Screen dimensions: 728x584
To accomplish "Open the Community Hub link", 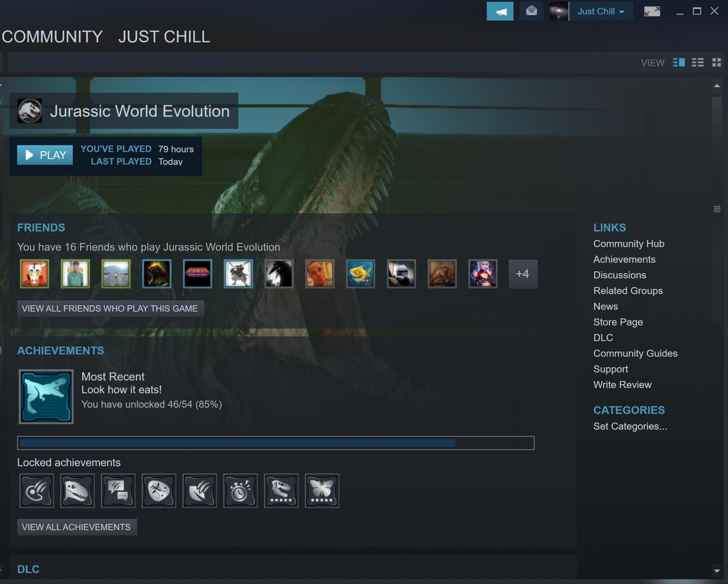I will tap(628, 244).
